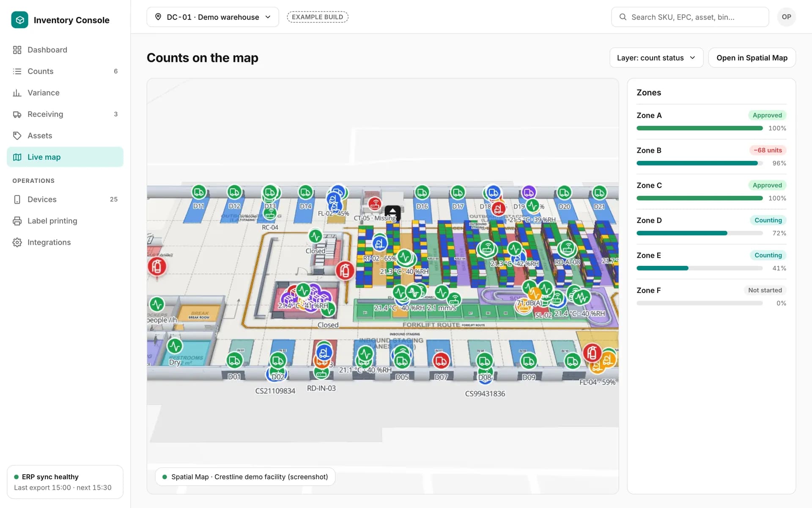Click the Zone E Counting badge

(x=768, y=255)
